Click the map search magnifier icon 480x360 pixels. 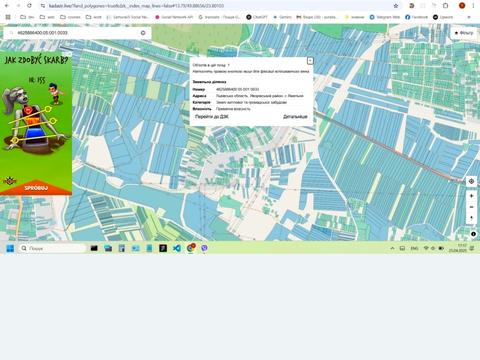[x=11, y=33]
